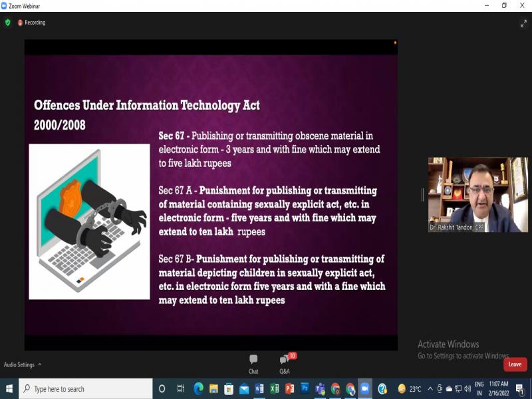Switch to Zoom app in the taskbar
532x399 pixels.
(x=365, y=389)
